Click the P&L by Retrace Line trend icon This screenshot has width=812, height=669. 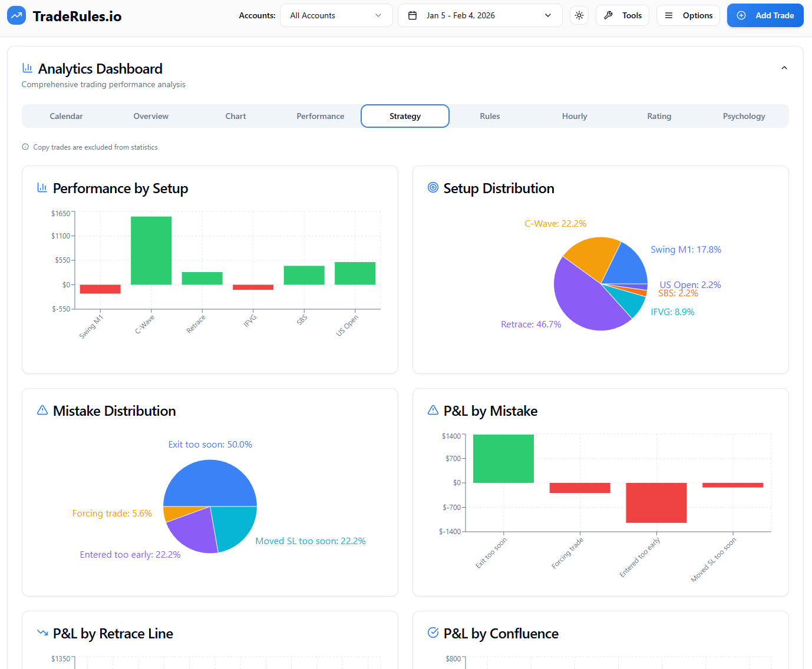coord(42,632)
